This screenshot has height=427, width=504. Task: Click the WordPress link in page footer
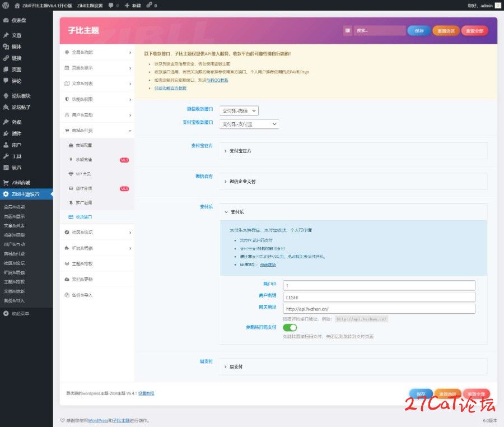[97, 420]
